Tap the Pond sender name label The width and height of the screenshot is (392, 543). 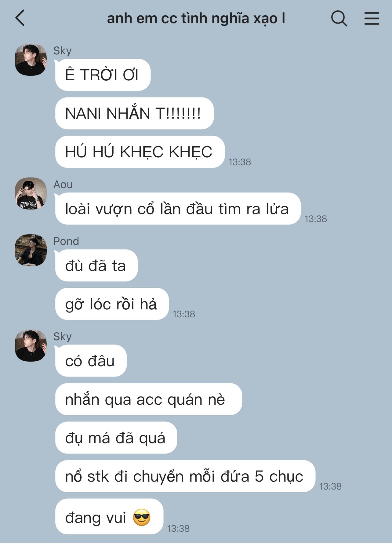(x=66, y=241)
